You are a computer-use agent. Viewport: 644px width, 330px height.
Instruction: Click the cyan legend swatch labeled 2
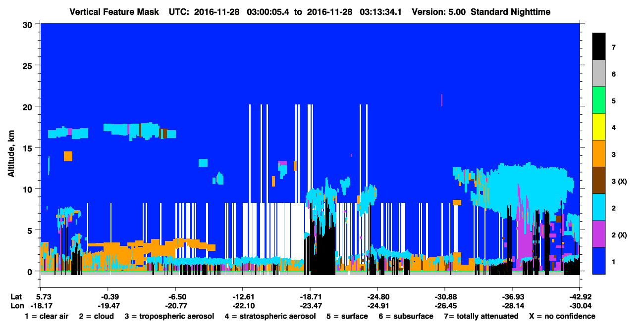[x=599, y=207]
